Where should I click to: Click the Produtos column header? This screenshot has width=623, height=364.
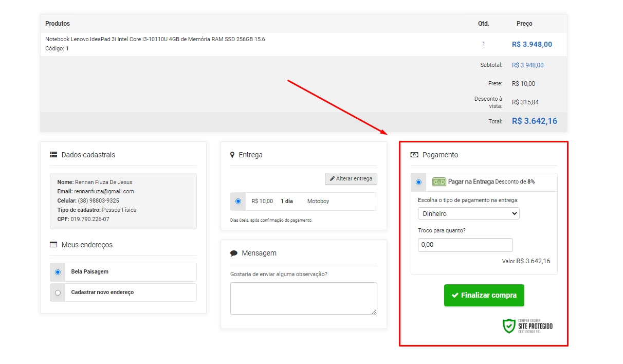point(58,24)
